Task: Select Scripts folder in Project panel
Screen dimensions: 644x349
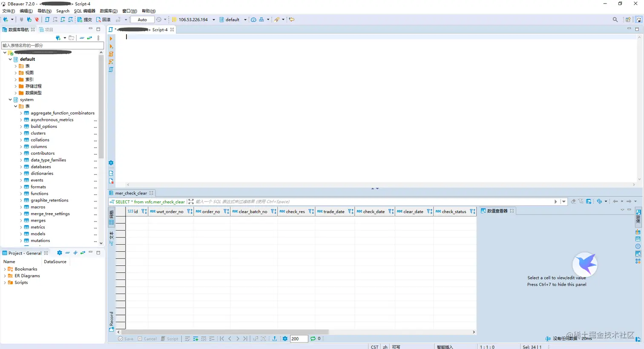Action: coord(21,283)
